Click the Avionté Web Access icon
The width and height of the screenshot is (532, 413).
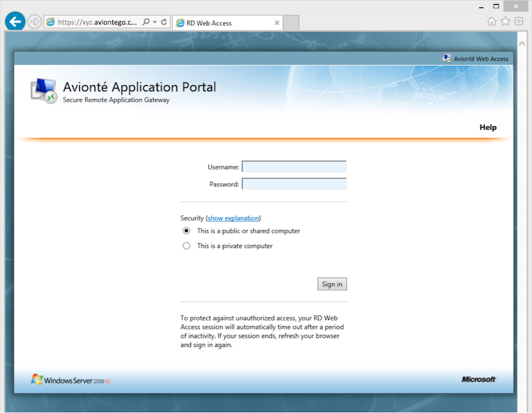[447, 59]
